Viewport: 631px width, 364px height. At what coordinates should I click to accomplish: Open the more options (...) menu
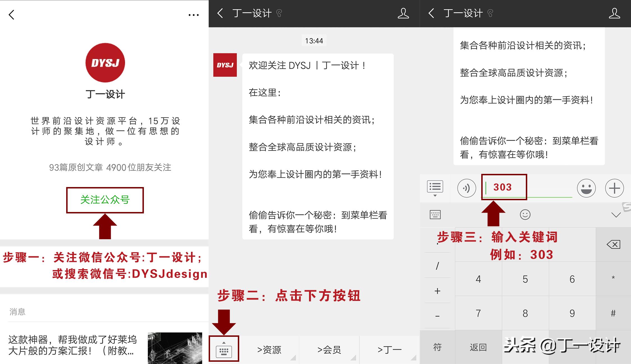(x=193, y=15)
